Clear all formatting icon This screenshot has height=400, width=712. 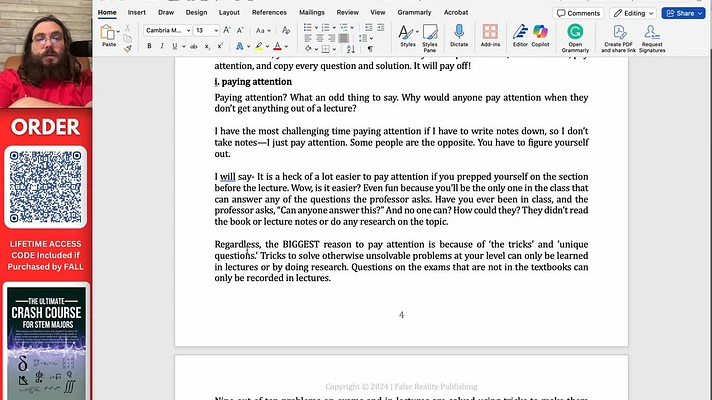click(286, 30)
